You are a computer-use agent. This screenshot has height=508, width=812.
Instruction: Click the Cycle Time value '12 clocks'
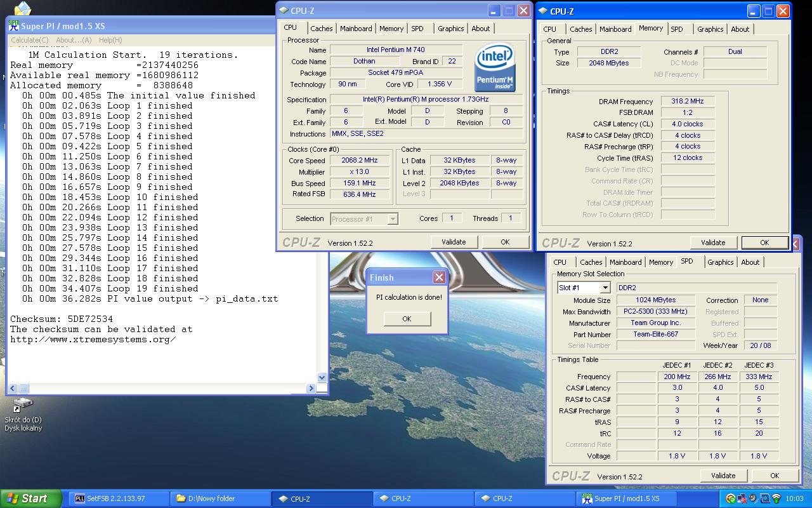(688, 157)
